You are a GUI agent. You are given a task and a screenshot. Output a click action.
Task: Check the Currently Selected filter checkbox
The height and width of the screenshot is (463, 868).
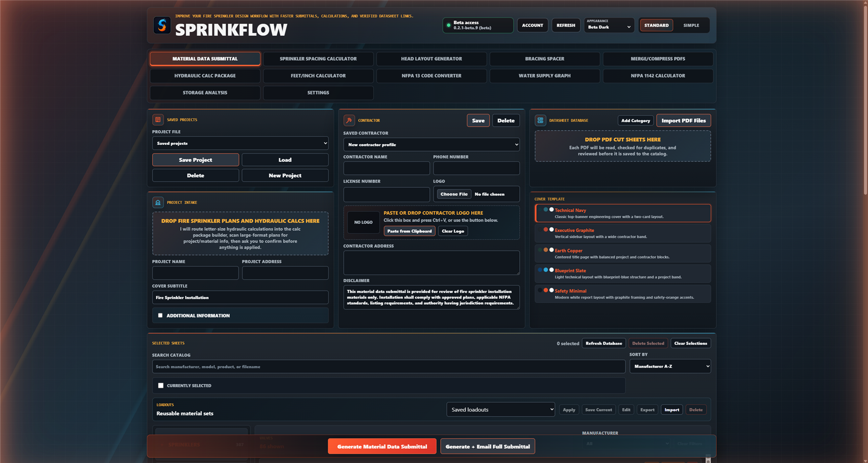[161, 385]
